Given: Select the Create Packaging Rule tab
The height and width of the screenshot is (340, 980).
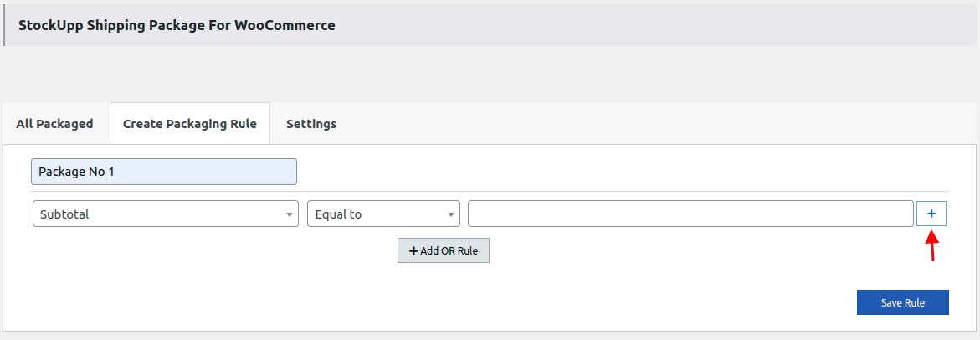Looking at the screenshot, I should pyautogui.click(x=189, y=124).
